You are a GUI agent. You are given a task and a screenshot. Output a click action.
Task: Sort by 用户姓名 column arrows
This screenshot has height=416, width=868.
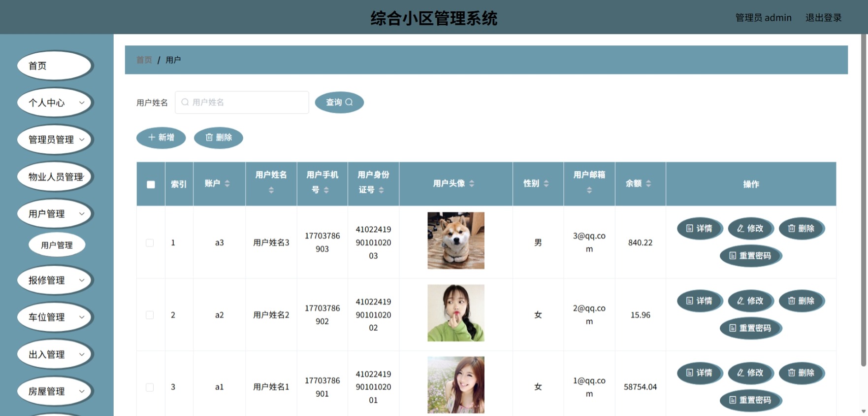pos(271,190)
